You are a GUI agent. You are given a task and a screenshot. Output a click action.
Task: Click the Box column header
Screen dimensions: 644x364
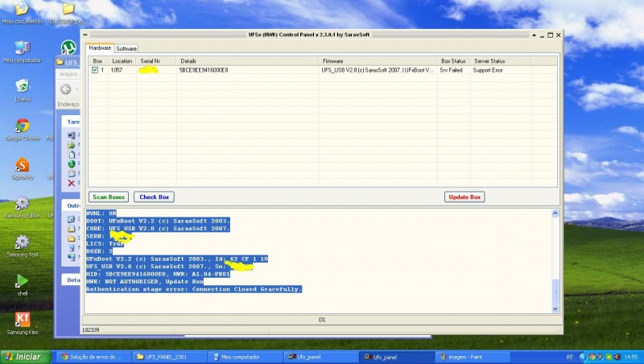click(97, 61)
